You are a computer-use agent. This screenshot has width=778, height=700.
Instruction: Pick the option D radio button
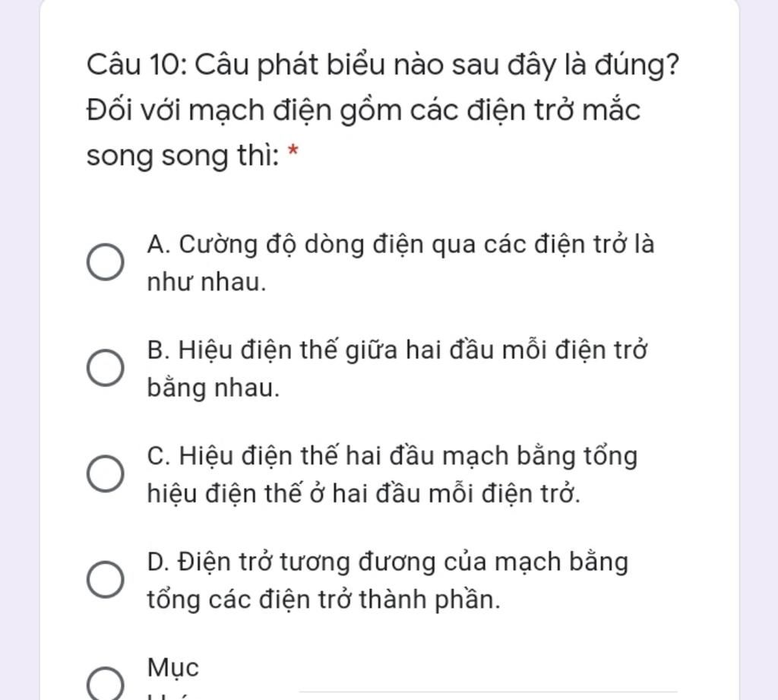pyautogui.click(x=105, y=580)
